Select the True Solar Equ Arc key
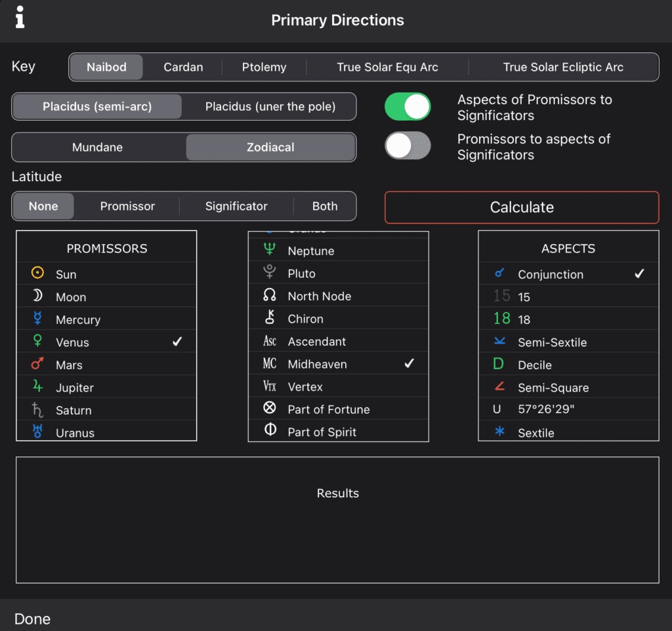Image resolution: width=672 pixels, height=631 pixels. 387,66
